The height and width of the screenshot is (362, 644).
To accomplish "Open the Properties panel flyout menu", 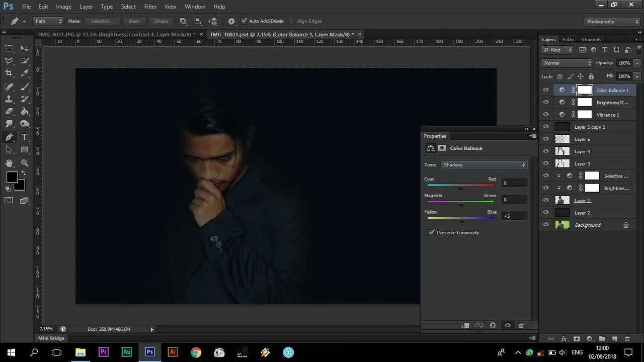I will [x=533, y=136].
